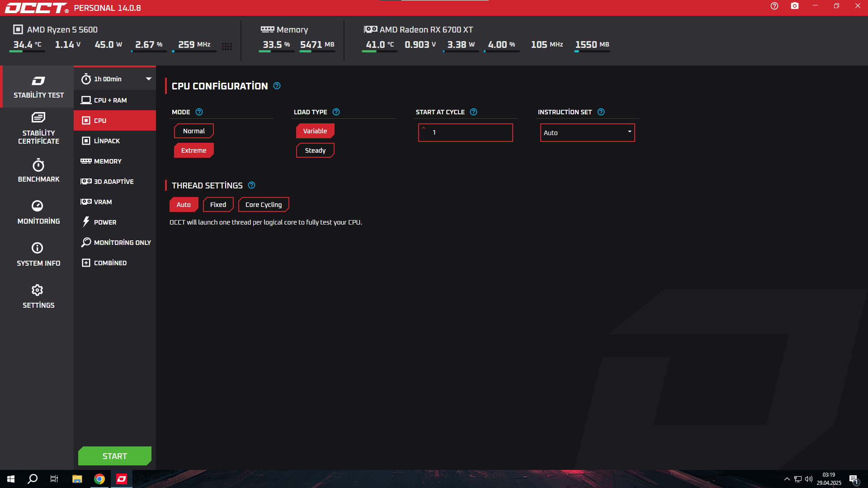Click the grid icon beside CPU MHz
868x488 pixels.
(x=227, y=46)
